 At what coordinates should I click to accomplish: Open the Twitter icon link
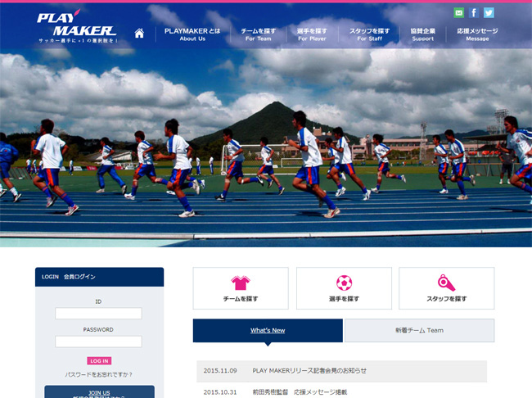tap(489, 13)
